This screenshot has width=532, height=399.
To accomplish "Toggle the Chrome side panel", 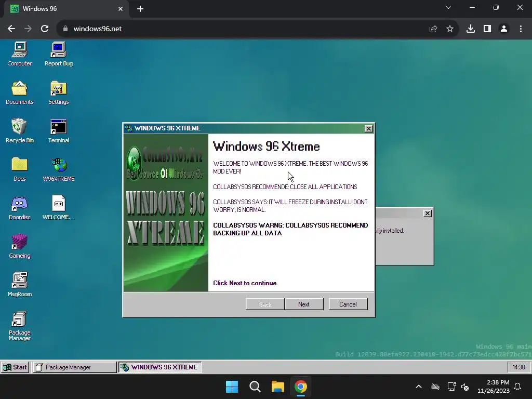I will coord(487,29).
